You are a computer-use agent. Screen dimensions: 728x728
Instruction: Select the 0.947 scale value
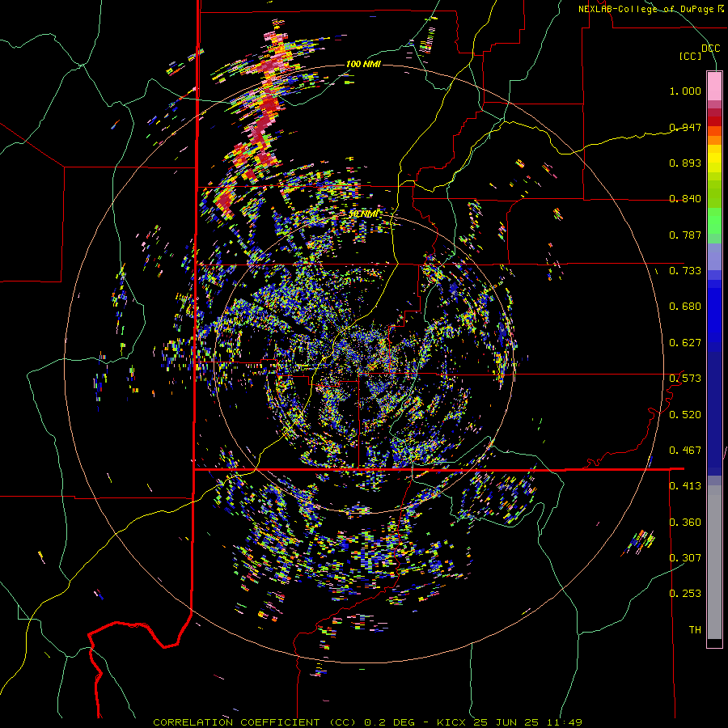685,127
